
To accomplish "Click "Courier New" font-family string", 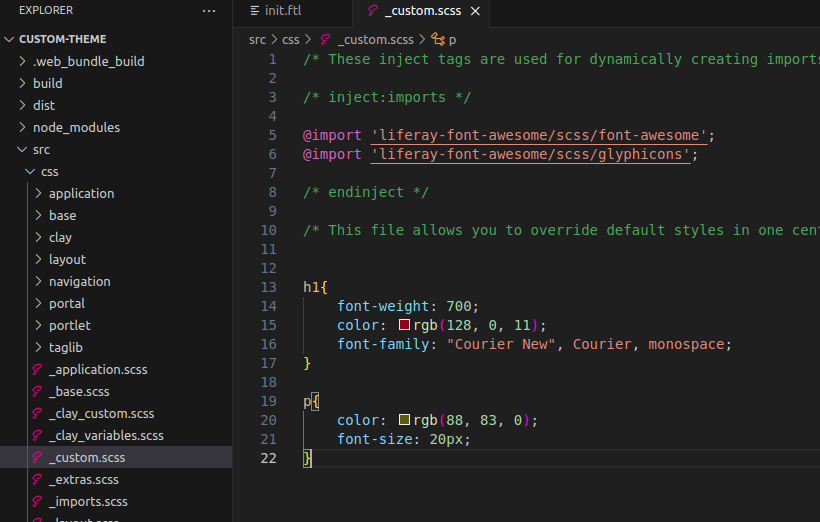I will click(500, 344).
